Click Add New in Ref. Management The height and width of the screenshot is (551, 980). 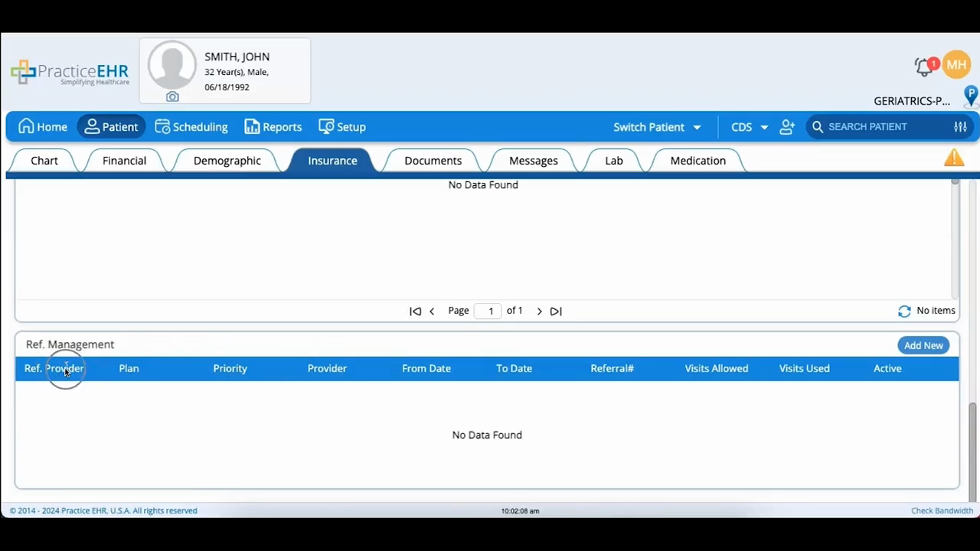[923, 345]
